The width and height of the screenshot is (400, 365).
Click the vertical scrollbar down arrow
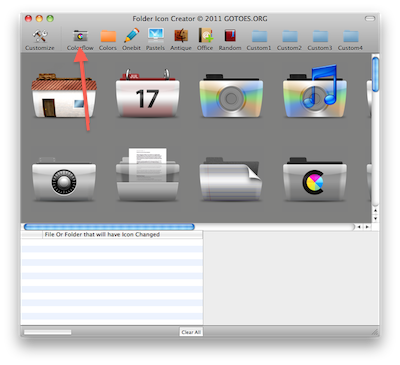pyautogui.click(x=375, y=219)
